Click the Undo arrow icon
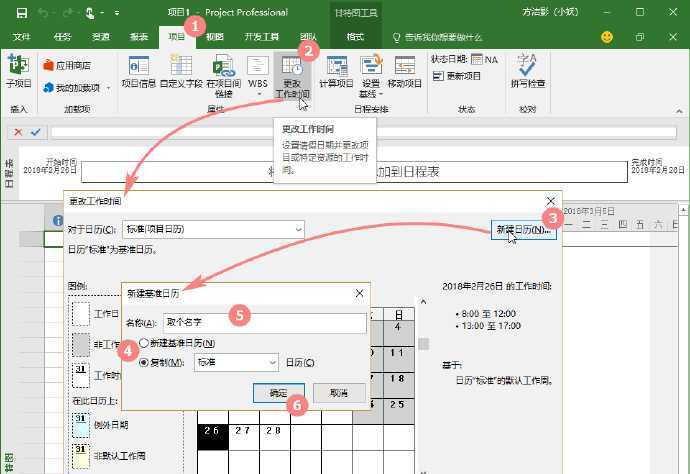690x474 pixels. pos(43,13)
